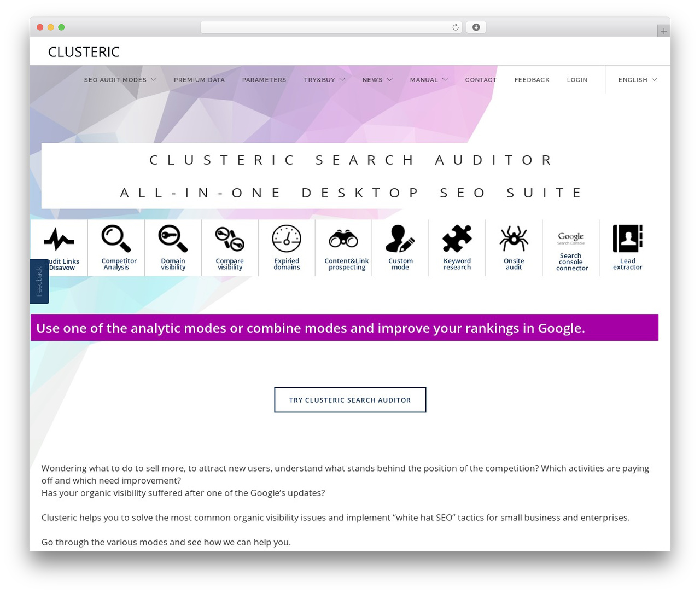Open the vertical Feedback side tab
Image resolution: width=700 pixels, height=593 pixels.
(x=39, y=281)
